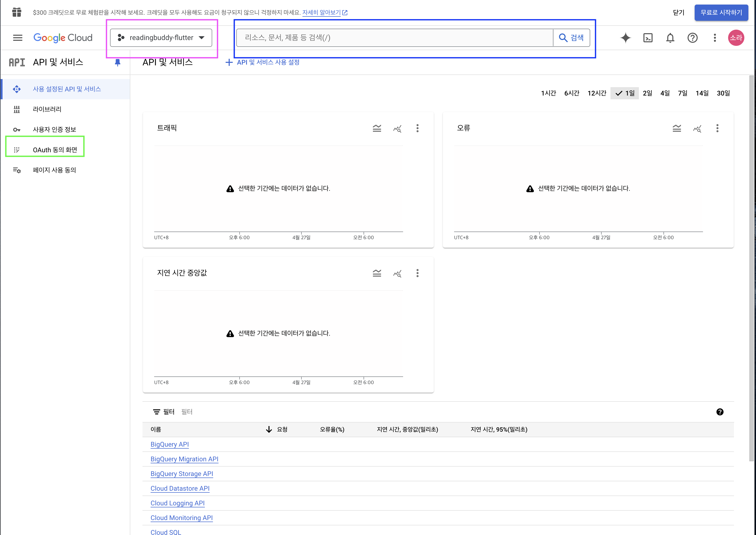
Task: Select the 1시간 time range
Action: 548,93
